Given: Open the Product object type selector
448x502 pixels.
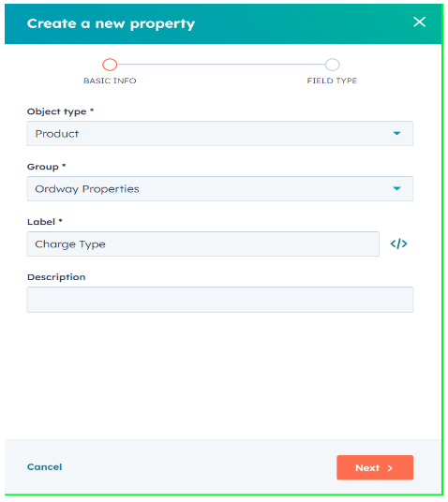Looking at the screenshot, I should click(x=220, y=134).
